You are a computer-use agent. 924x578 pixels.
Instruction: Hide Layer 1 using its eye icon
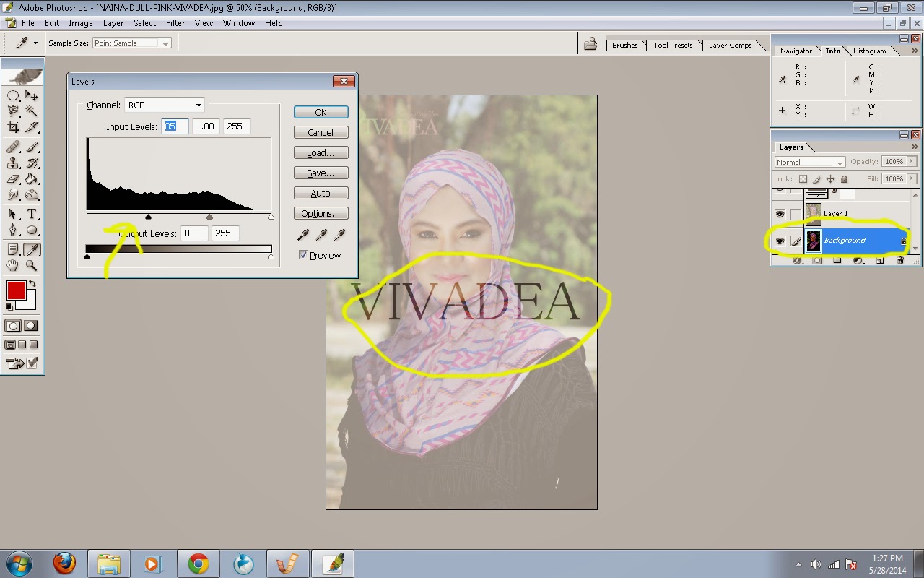pos(780,214)
